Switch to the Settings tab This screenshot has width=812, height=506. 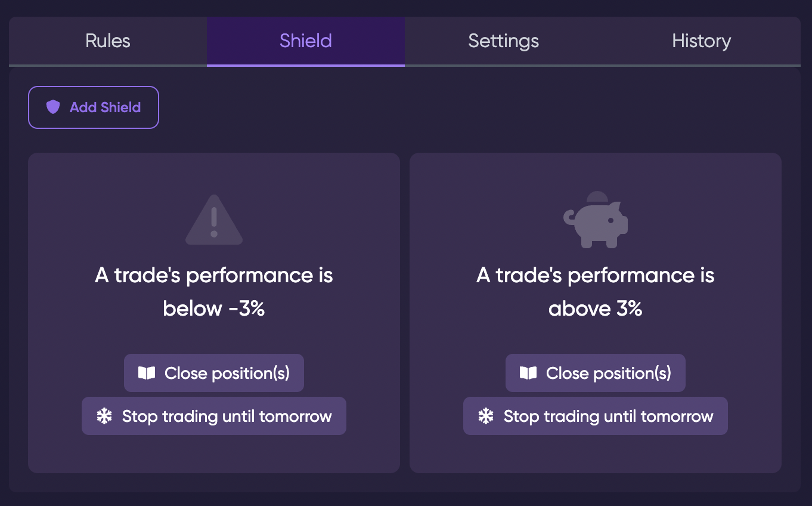504,41
